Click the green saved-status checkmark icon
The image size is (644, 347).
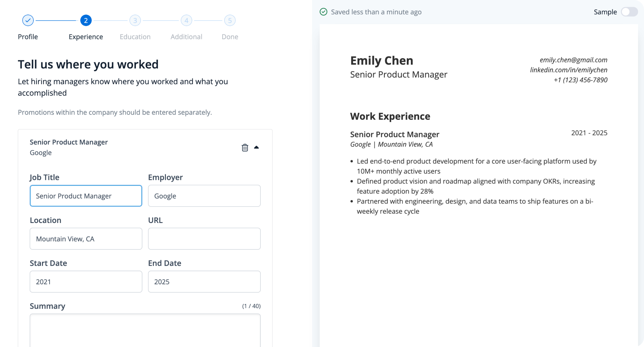[324, 12]
